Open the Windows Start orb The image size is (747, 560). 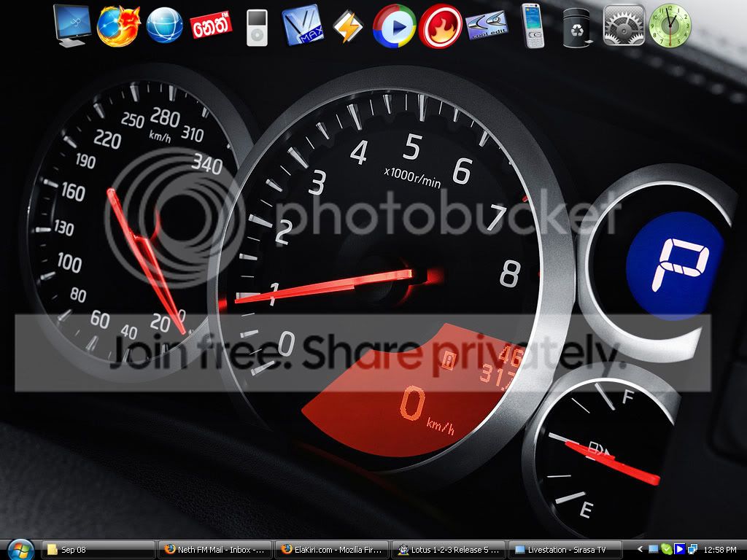tap(20, 550)
